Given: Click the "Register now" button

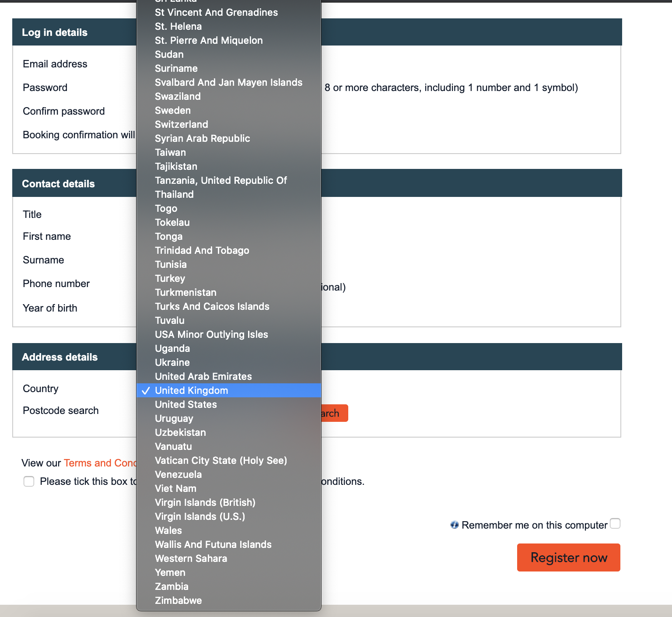Looking at the screenshot, I should tap(568, 557).
